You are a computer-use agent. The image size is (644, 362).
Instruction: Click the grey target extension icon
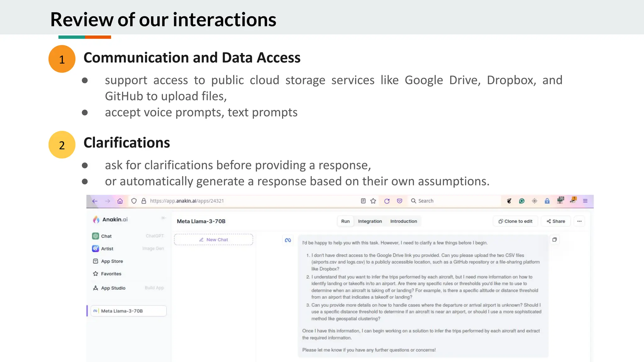pyautogui.click(x=535, y=201)
